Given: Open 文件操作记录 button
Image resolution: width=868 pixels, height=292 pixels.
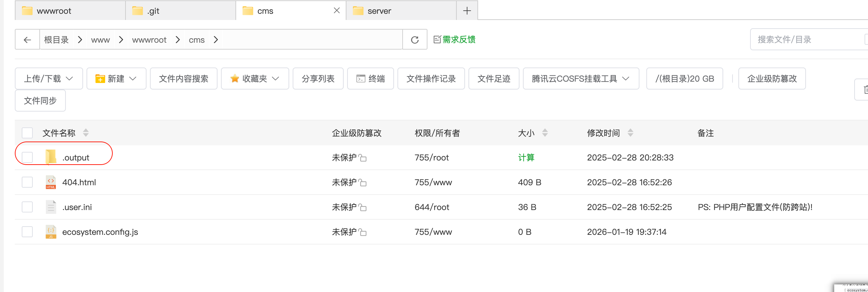Looking at the screenshot, I should click(x=431, y=79).
